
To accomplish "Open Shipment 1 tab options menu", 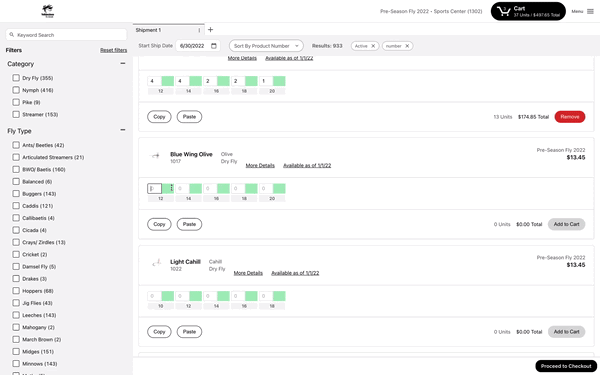I will (199, 30).
